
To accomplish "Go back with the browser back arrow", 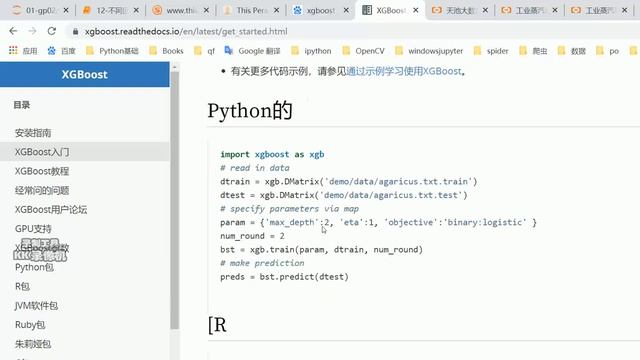I will [x=13, y=31].
